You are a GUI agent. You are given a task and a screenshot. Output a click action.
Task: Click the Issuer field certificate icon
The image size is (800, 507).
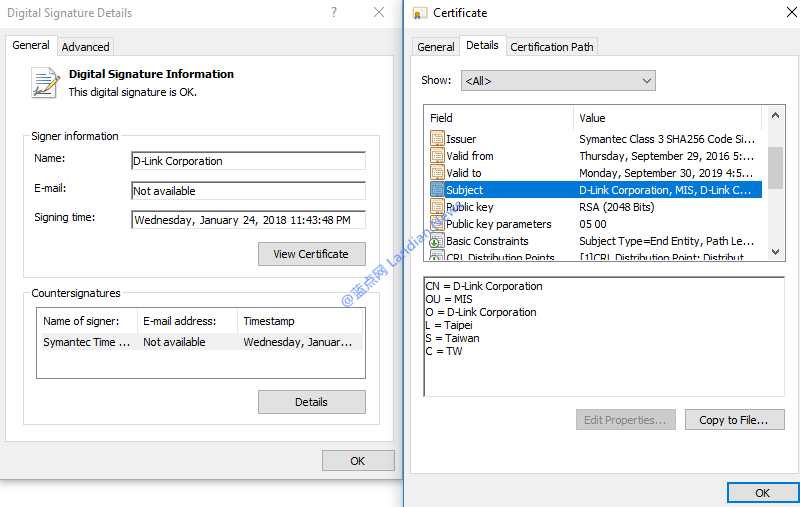pos(437,139)
